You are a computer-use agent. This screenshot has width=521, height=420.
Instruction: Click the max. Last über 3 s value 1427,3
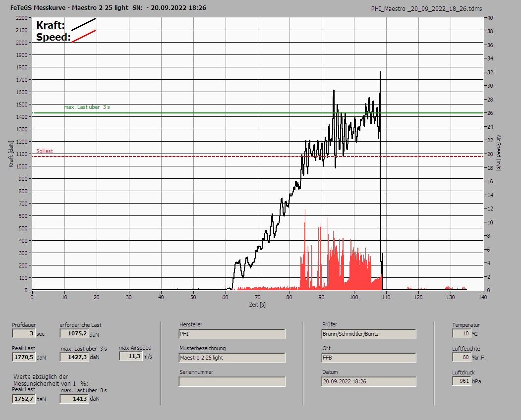(74, 357)
